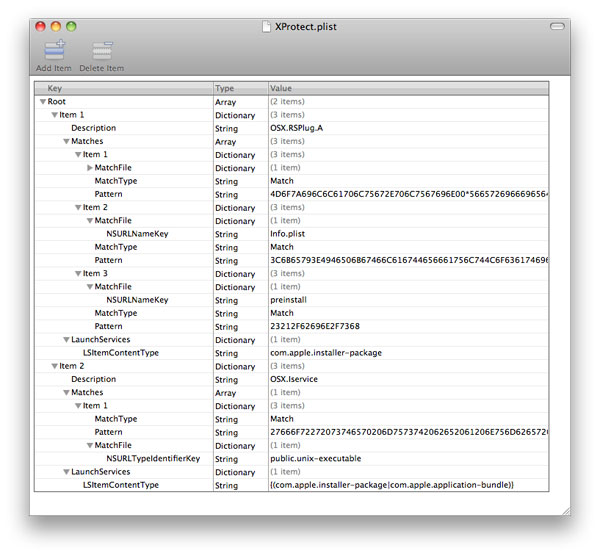The height and width of the screenshot is (556, 600).
Task: Click the preinstall value cell
Action: (289, 300)
